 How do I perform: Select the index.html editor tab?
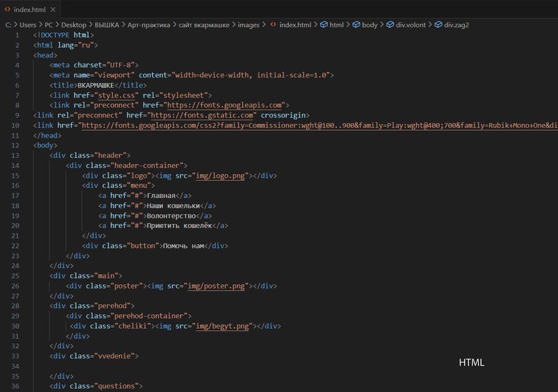point(29,10)
